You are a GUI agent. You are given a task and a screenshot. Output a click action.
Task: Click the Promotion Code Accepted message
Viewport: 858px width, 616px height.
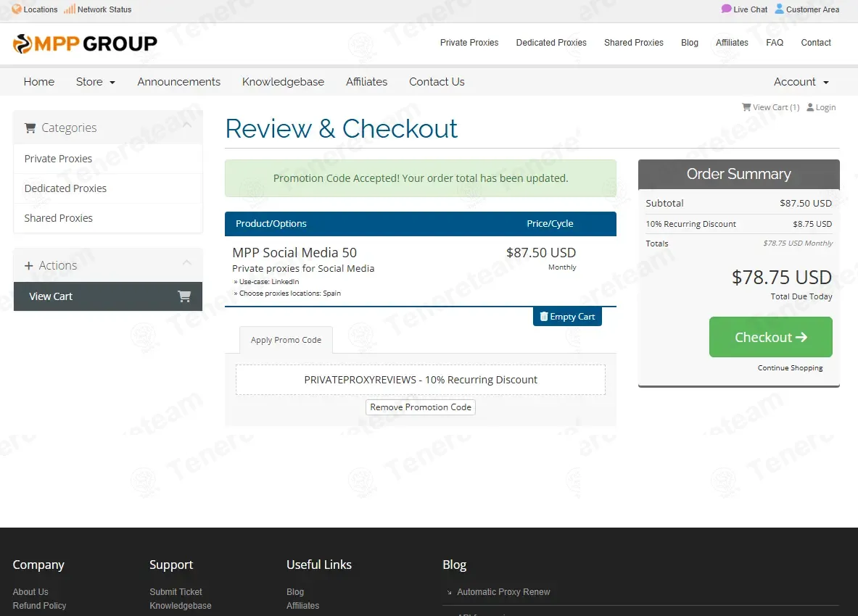click(420, 178)
